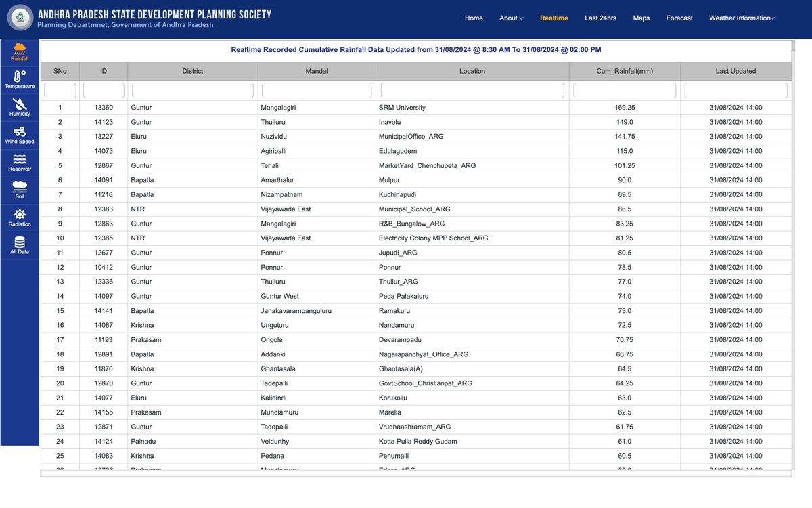Select the Realtime menu item
This screenshot has width=812, height=508.
[554, 18]
